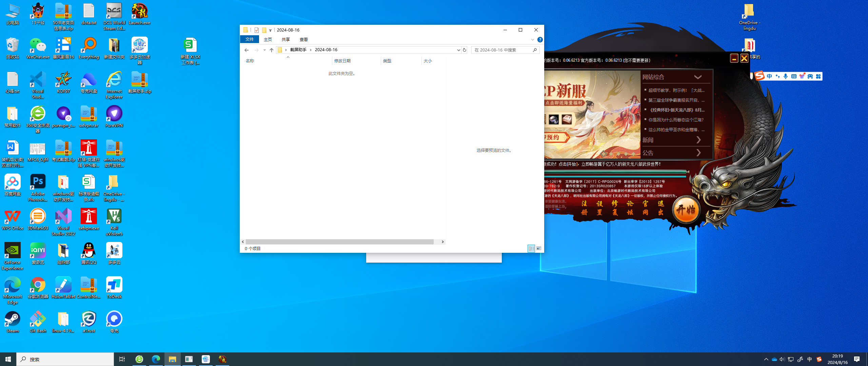Expand the 公告 section in launcher
The height and width of the screenshot is (366, 868).
pyautogui.click(x=698, y=153)
